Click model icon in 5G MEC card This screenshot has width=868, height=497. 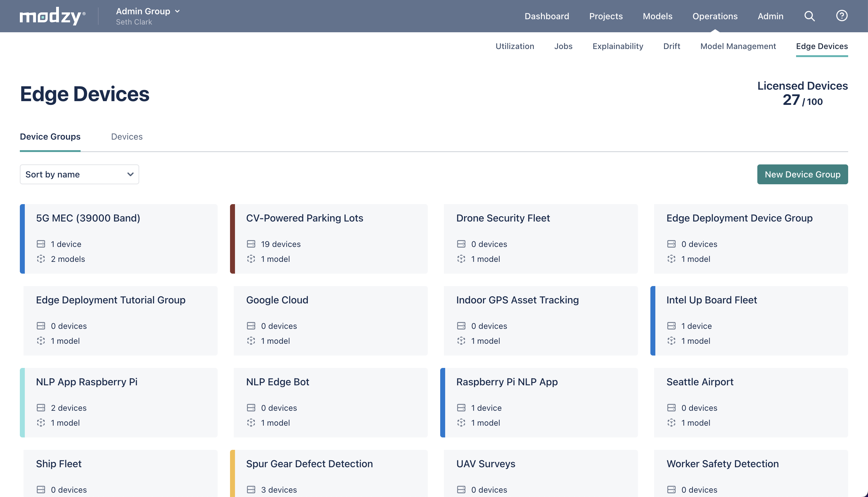click(x=41, y=259)
